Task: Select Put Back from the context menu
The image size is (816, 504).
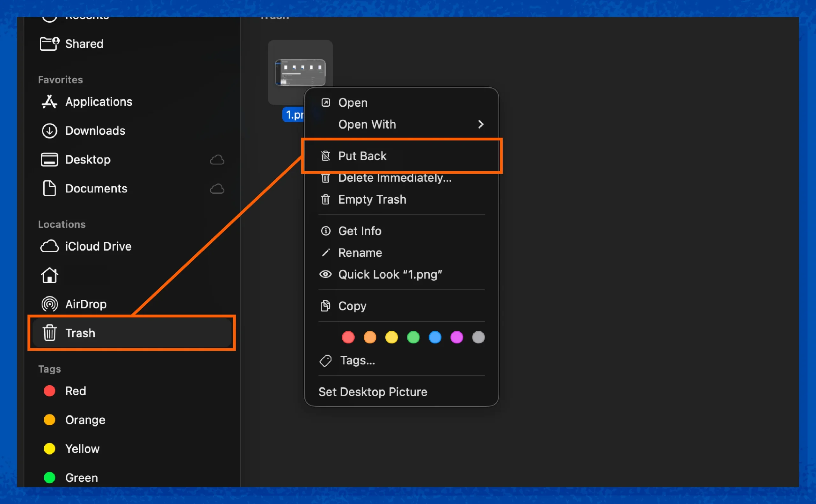Action: tap(362, 156)
